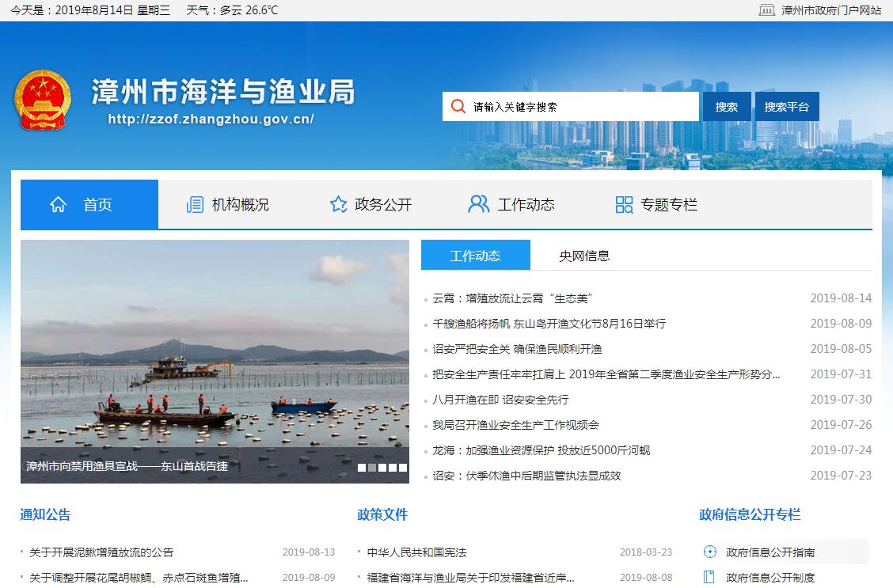Click date 2019-08-13 in 通知公告 list

[309, 552]
